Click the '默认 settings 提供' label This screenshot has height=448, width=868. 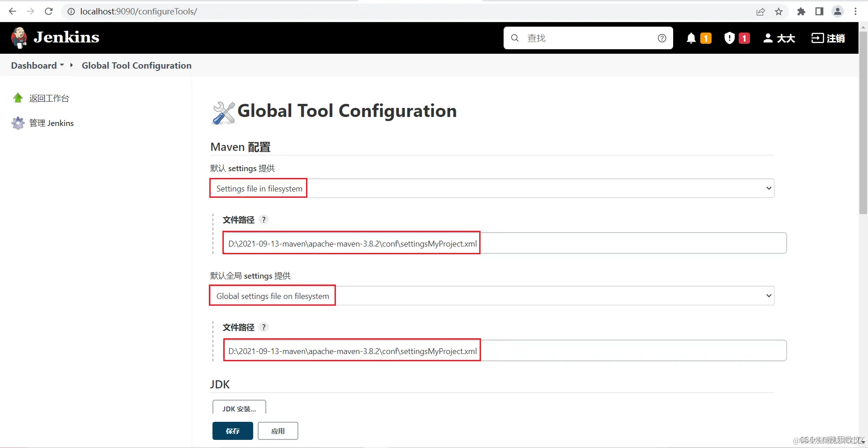click(x=243, y=168)
